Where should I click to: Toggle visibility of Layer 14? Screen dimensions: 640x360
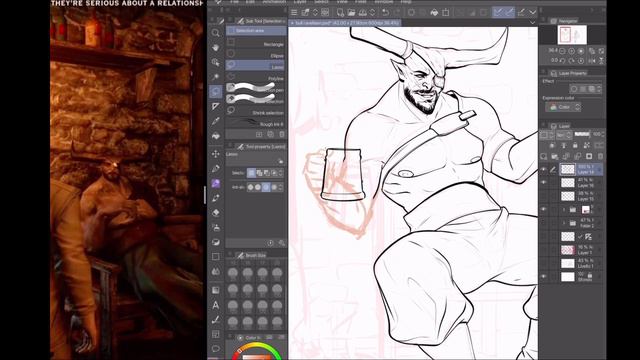[544, 170]
